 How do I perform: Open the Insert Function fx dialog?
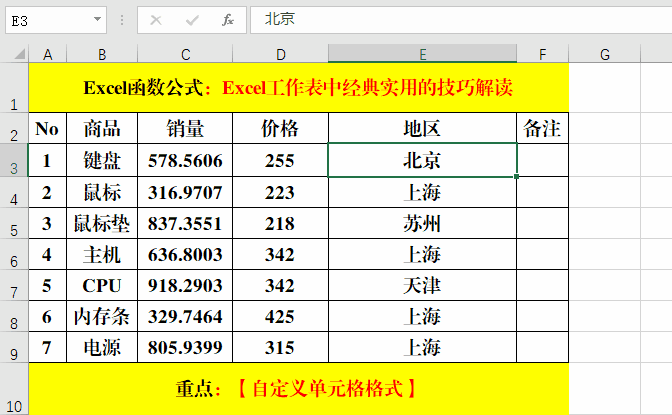[x=228, y=20]
